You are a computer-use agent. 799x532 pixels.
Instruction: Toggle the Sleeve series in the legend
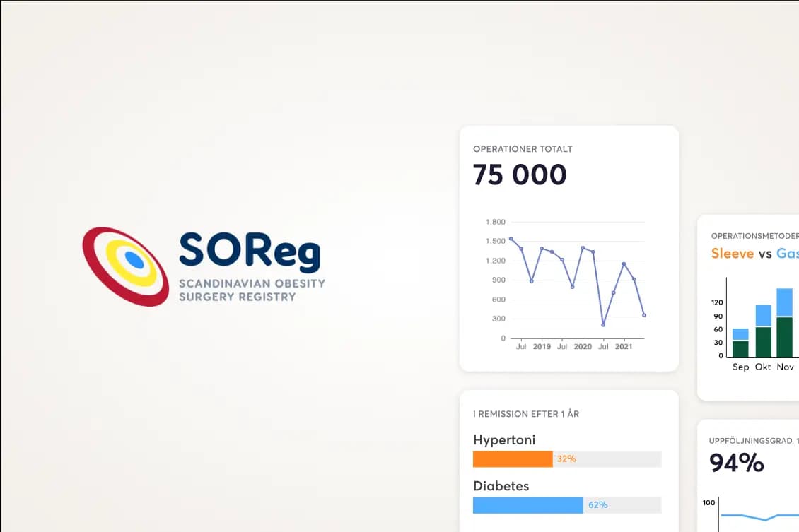coord(731,253)
